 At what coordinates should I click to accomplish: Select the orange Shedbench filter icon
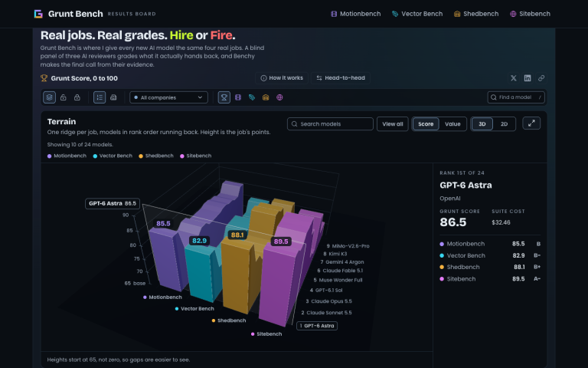pos(266,97)
